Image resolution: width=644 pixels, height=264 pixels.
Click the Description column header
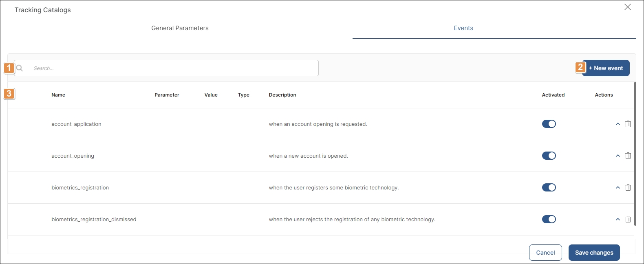(x=282, y=95)
